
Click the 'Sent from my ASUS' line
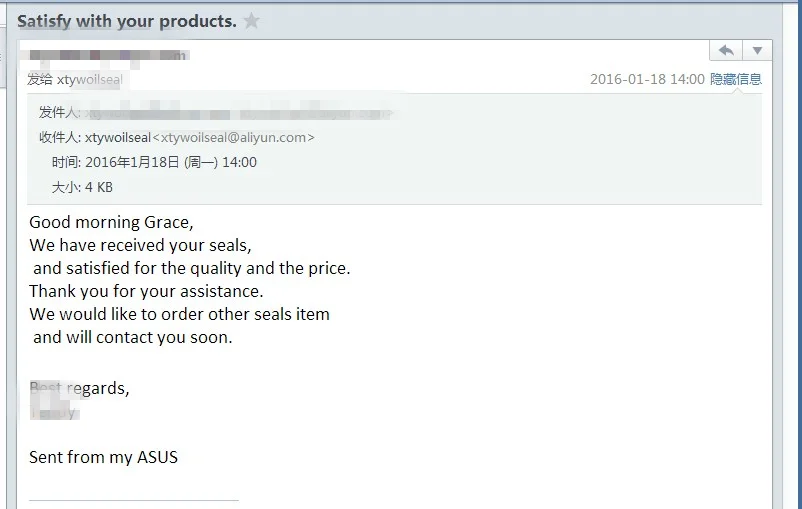[x=103, y=457]
